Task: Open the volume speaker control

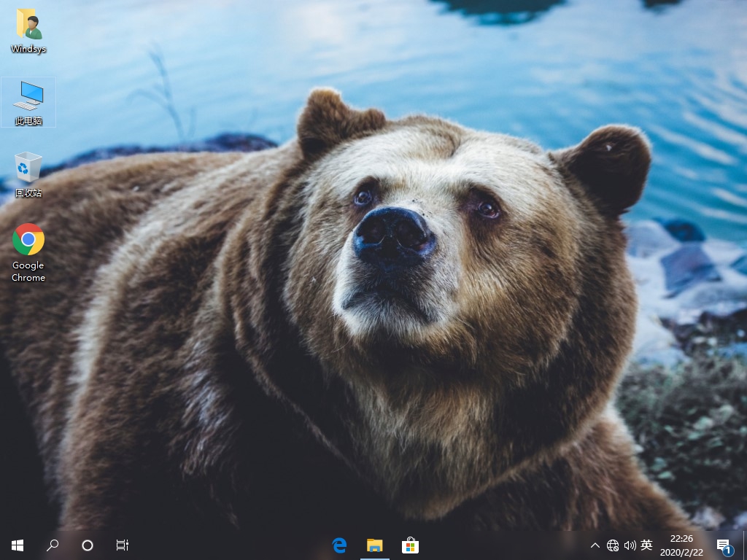Action: (630, 545)
